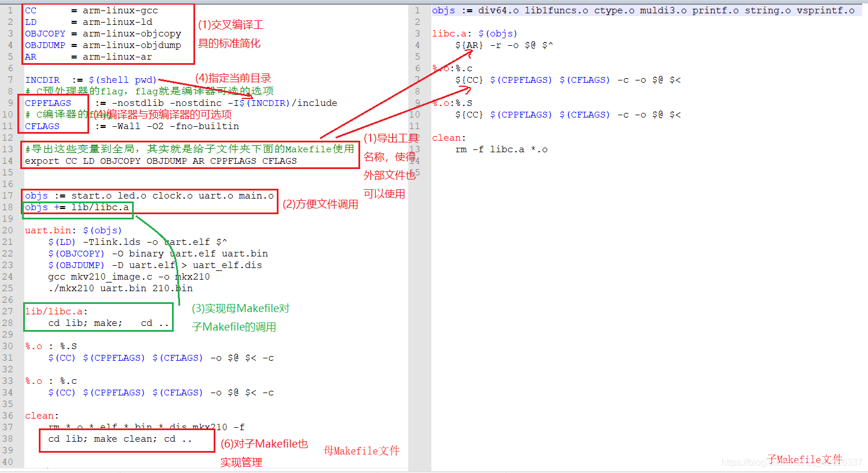
Task: Click the './mkx210 uart.bin 210.bin' line
Action: coord(120,288)
